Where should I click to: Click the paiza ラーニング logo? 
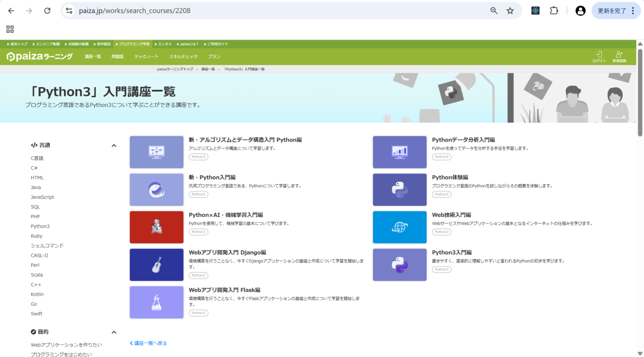[x=40, y=56]
